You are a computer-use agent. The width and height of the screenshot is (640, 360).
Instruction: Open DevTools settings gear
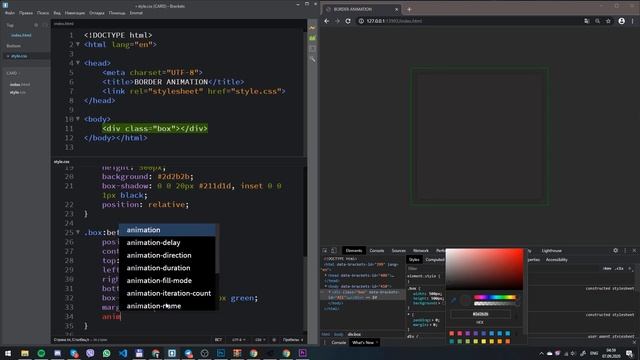(616, 250)
